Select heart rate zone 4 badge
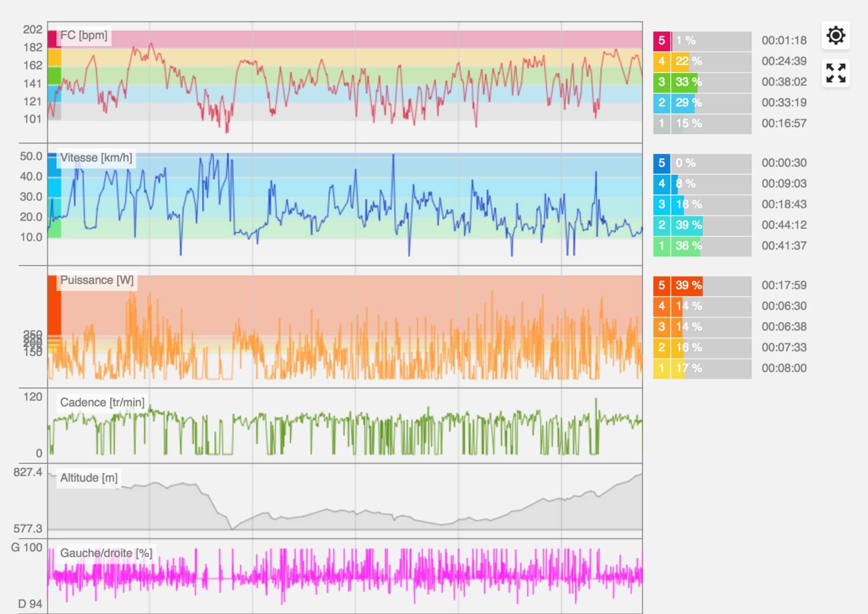The image size is (868, 614). 661,61
